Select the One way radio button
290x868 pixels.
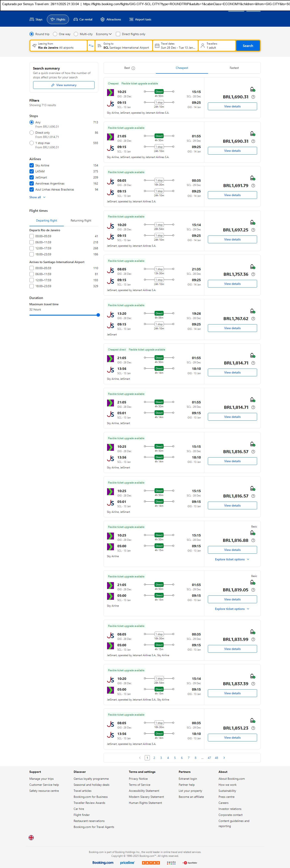pyautogui.click(x=55, y=34)
